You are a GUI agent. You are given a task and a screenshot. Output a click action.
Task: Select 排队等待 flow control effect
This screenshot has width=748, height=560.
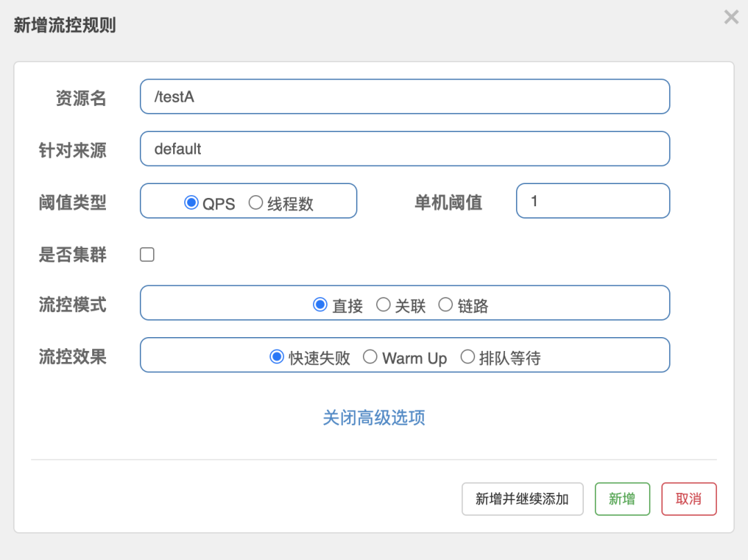pyautogui.click(x=467, y=357)
